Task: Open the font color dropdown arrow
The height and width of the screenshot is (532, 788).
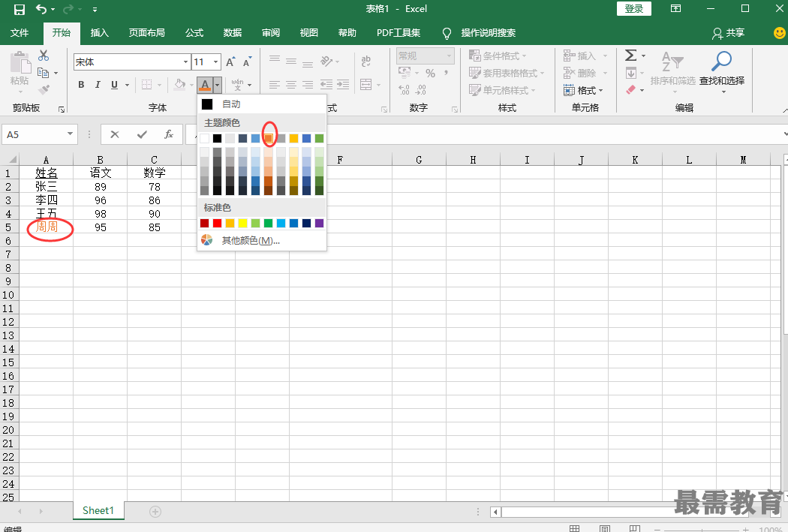Action: [217, 85]
